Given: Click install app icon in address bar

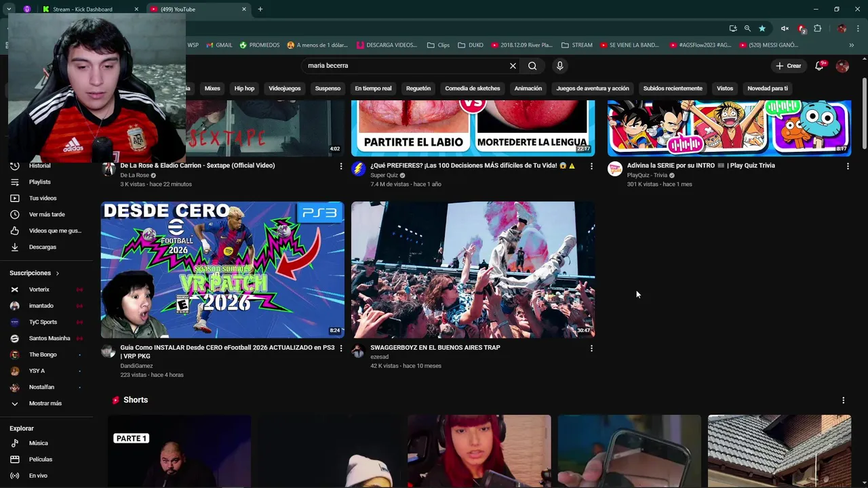Looking at the screenshot, I should [x=733, y=28].
